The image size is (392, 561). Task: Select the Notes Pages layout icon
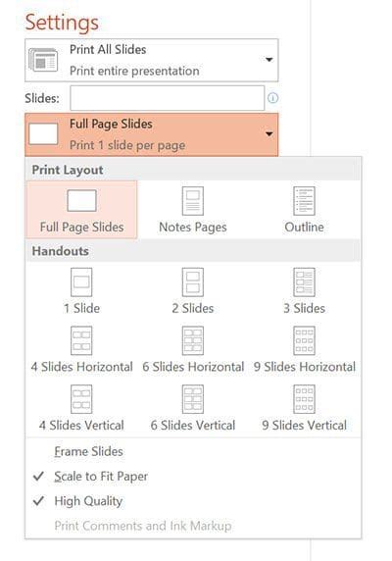tap(193, 201)
